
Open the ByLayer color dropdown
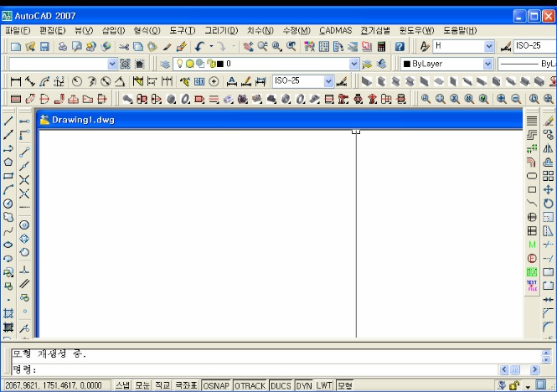pyautogui.click(x=488, y=64)
